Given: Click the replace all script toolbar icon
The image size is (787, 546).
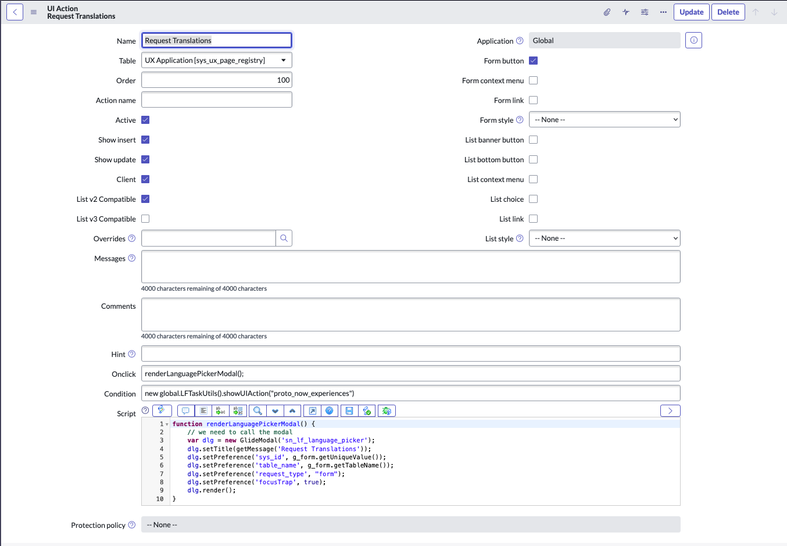Looking at the screenshot, I should (238, 411).
